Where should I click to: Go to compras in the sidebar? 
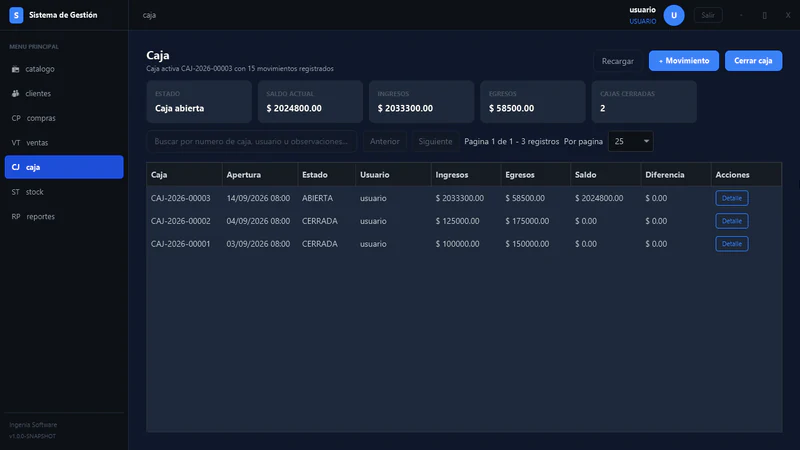(x=64, y=118)
